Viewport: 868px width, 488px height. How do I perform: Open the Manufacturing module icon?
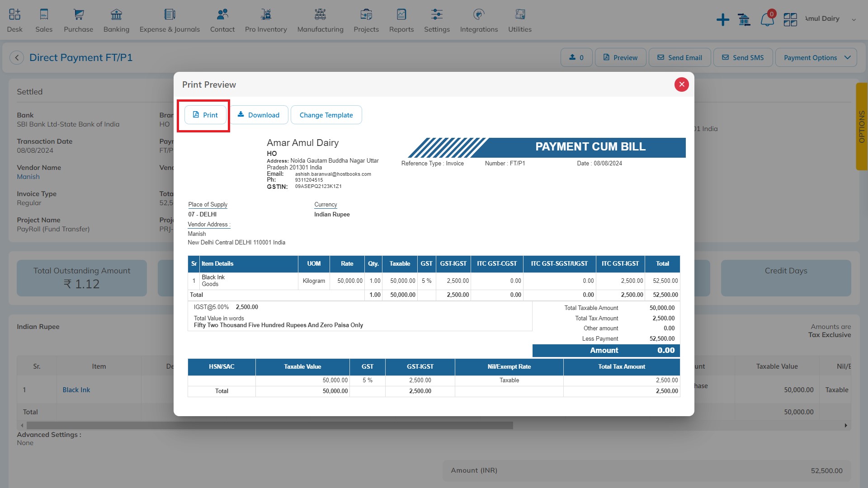click(320, 14)
